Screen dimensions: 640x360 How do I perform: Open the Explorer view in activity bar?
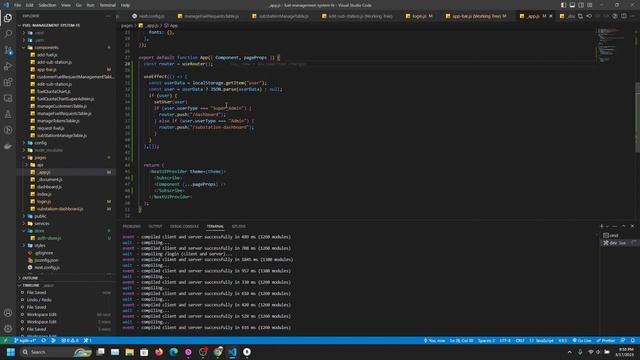tap(8, 18)
